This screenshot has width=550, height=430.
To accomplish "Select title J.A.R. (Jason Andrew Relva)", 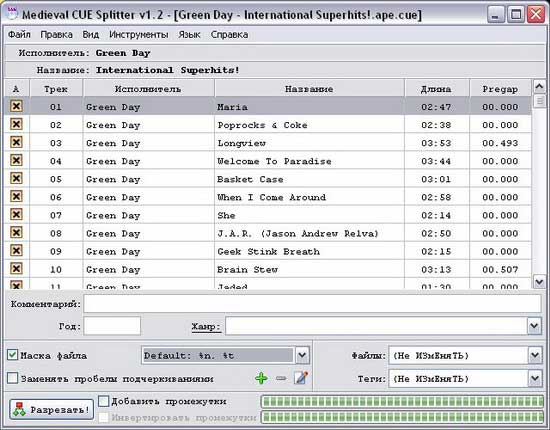I will pyautogui.click(x=298, y=234).
